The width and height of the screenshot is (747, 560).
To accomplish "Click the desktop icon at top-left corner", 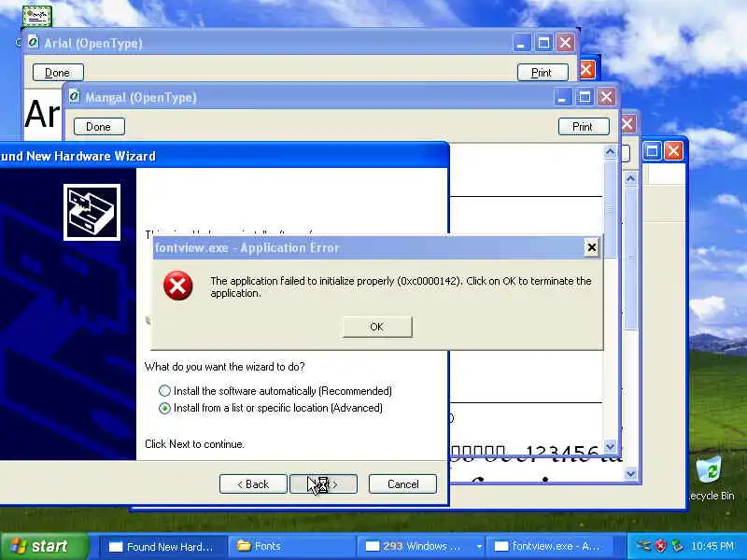I will click(36, 16).
